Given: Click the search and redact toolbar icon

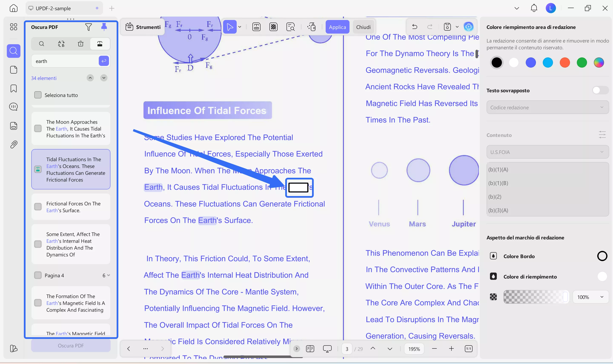Looking at the screenshot, I should point(290,27).
